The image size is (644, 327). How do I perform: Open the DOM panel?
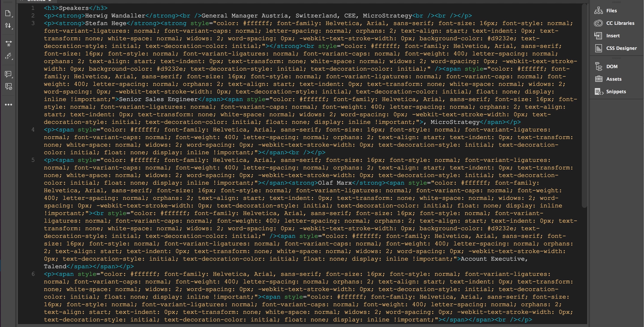612,66
